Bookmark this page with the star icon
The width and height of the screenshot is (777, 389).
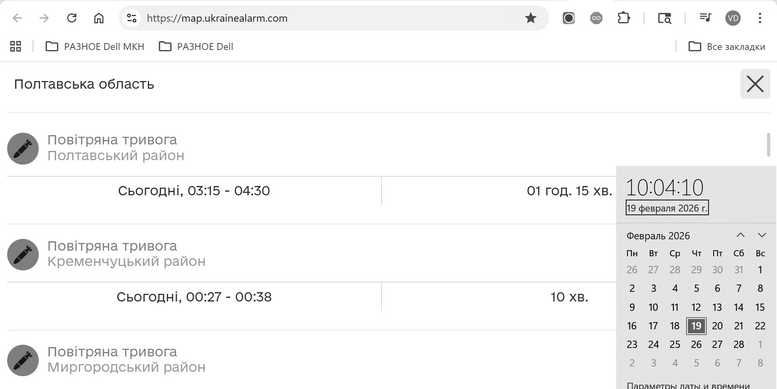[x=530, y=18]
